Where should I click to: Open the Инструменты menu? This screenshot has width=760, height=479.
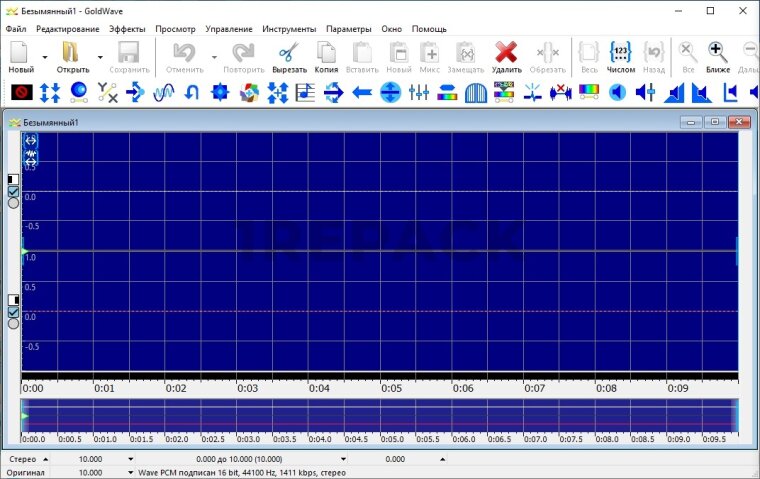click(x=289, y=29)
